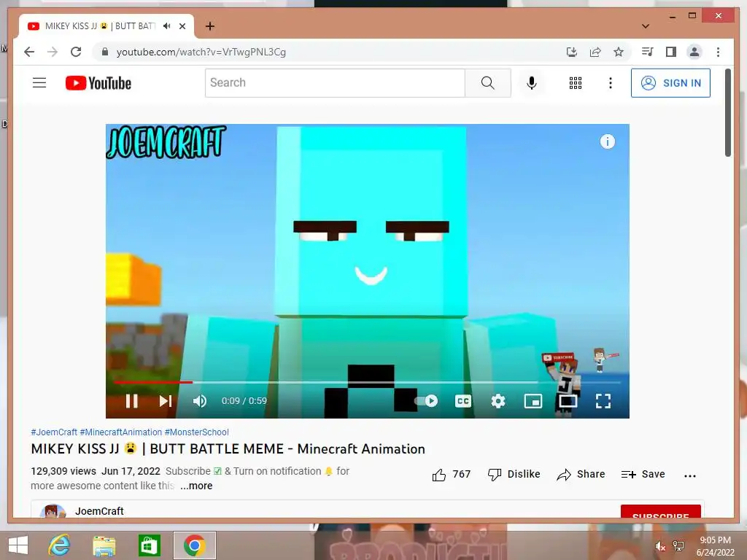Go back in Chrome
The height and width of the screenshot is (560, 747).
29,52
